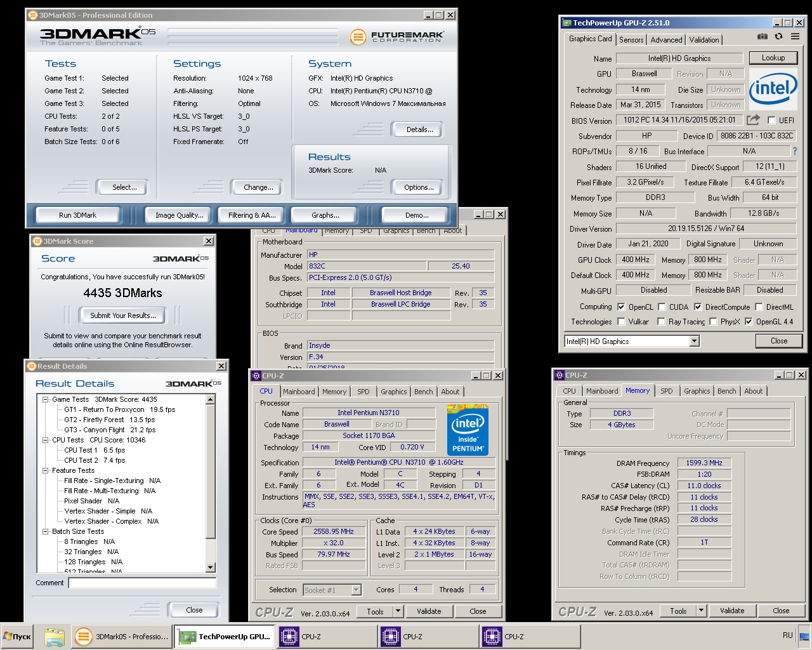This screenshot has height=650, width=812.
Task: Click the Demo... button
Action: click(417, 215)
